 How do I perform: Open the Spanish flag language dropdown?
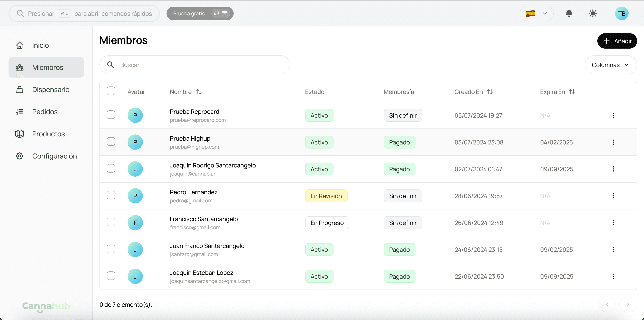[536, 13]
